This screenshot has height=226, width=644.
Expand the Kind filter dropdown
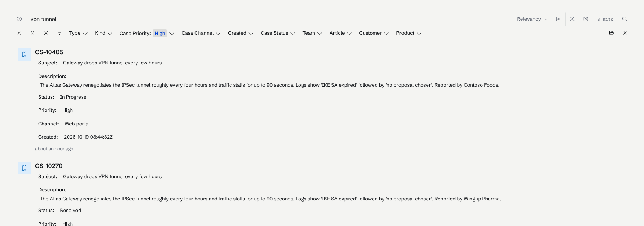point(103,33)
